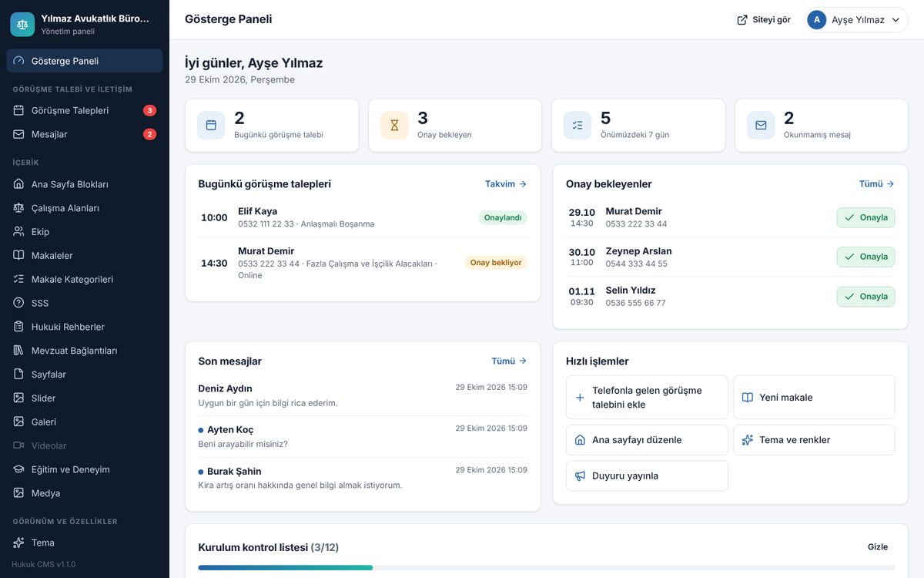Open Görüşme Talepleri calendar icon in sidebar
The height and width of the screenshot is (578, 924).
(18, 110)
